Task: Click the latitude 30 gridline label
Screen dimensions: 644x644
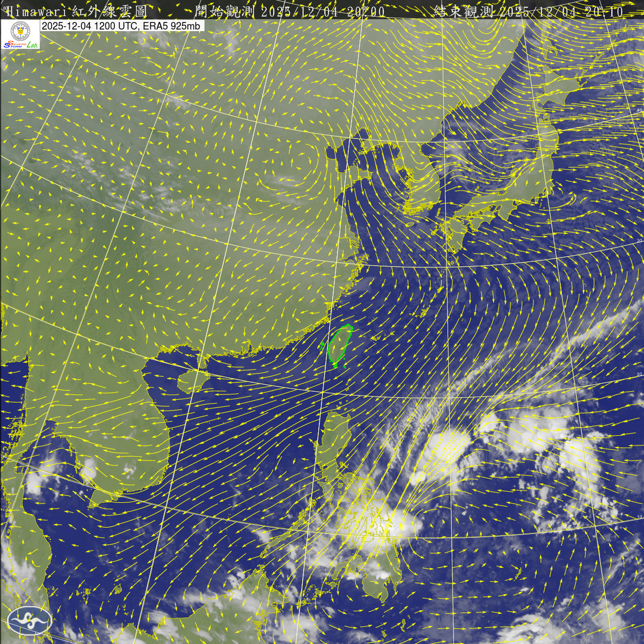Action: [639, 240]
